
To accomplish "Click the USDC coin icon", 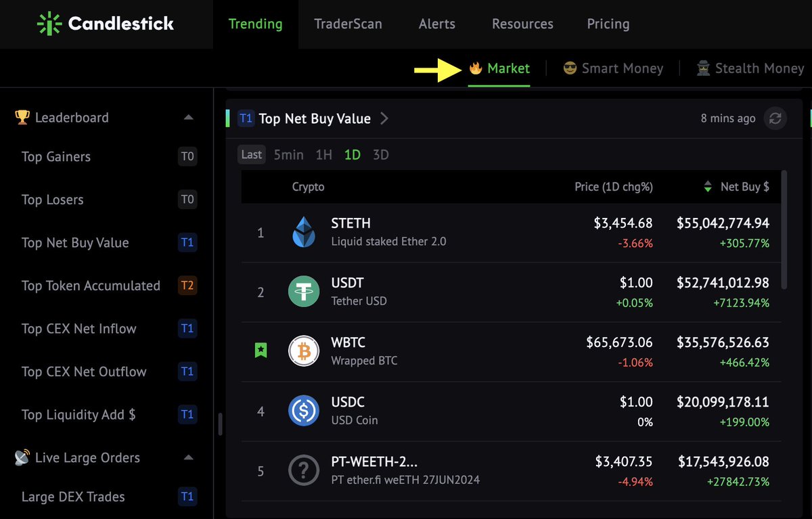I will (x=304, y=411).
